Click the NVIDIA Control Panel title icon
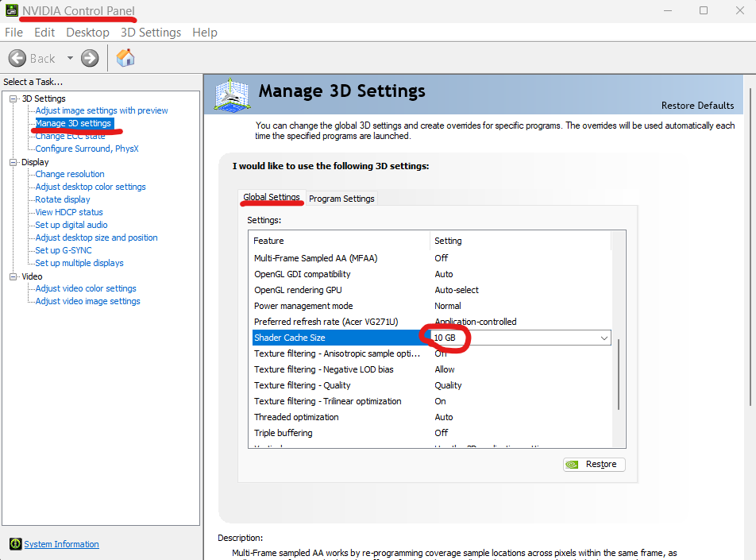Image resolution: width=756 pixels, height=560 pixels. point(12,10)
